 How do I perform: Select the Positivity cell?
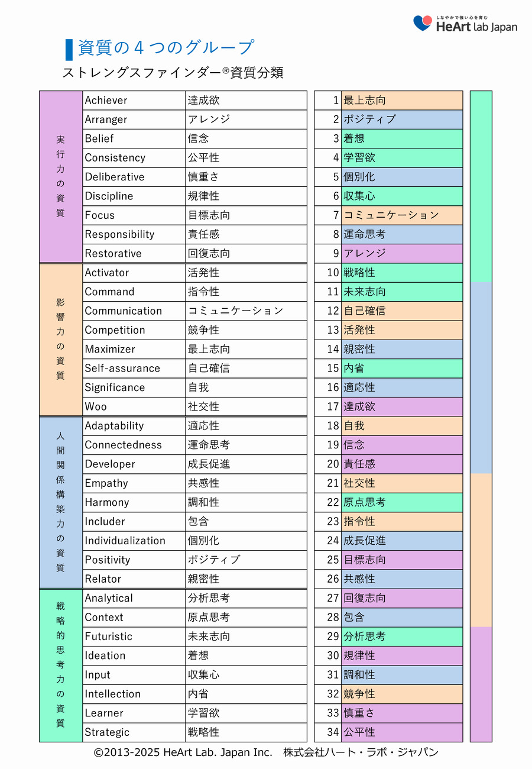(134, 560)
